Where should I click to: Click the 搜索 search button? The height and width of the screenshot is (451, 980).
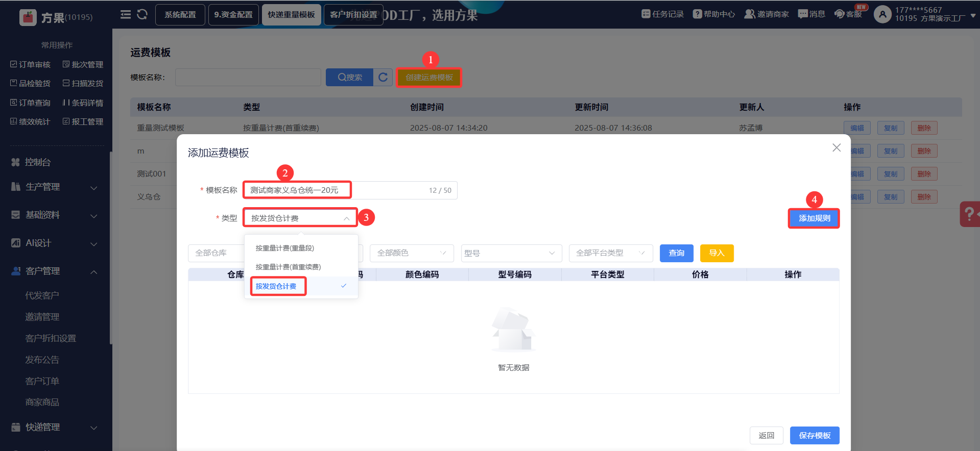coord(349,78)
